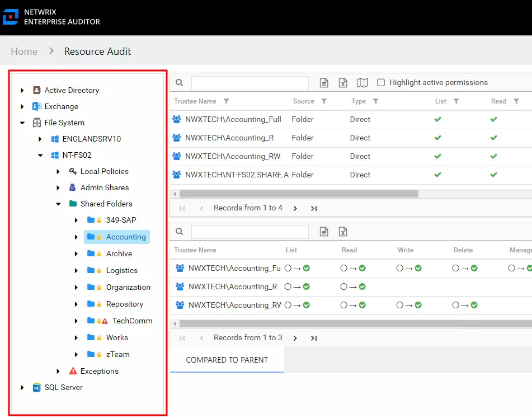Viewport: 532px width, 418px height.
Task: Go to Home in the breadcrumb
Action: coord(24,51)
